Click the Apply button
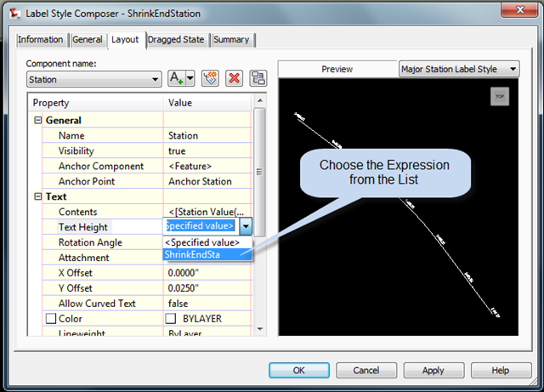 [433, 371]
